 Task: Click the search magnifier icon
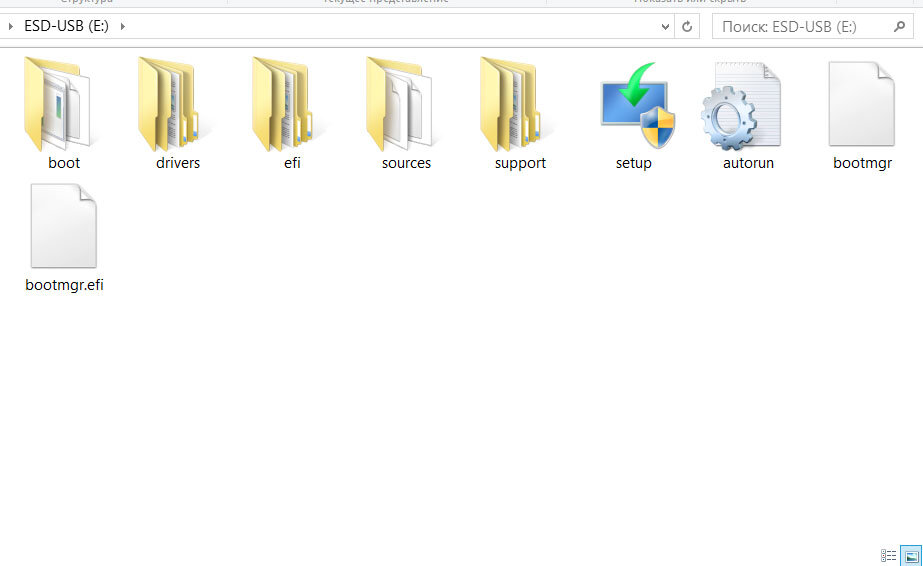click(x=899, y=26)
